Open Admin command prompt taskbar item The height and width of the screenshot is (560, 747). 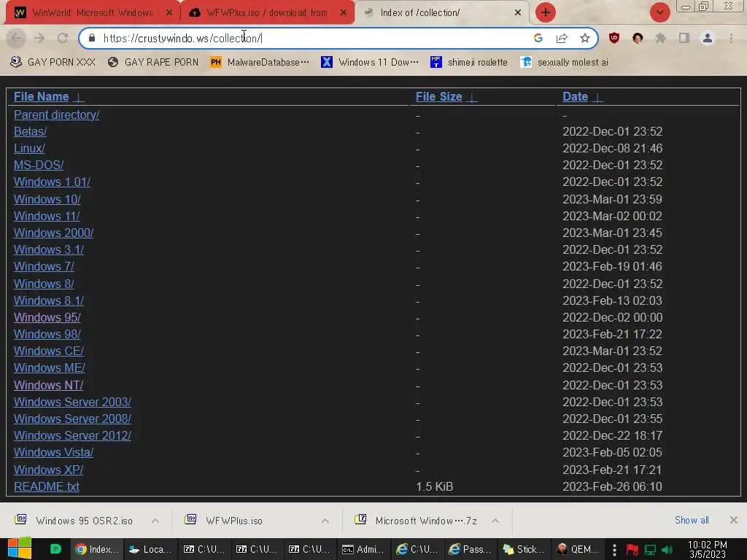(363, 550)
